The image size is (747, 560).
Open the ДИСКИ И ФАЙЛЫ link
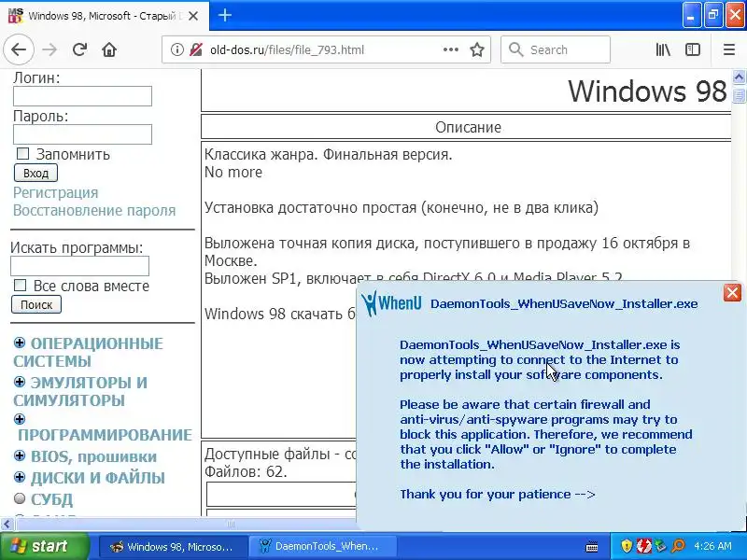point(98,478)
